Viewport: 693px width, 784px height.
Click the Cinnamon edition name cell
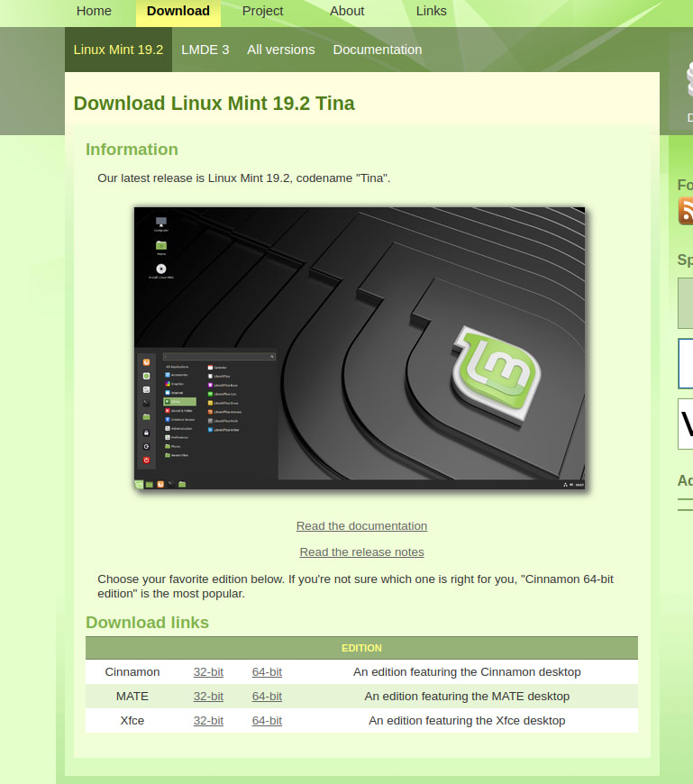point(132,672)
